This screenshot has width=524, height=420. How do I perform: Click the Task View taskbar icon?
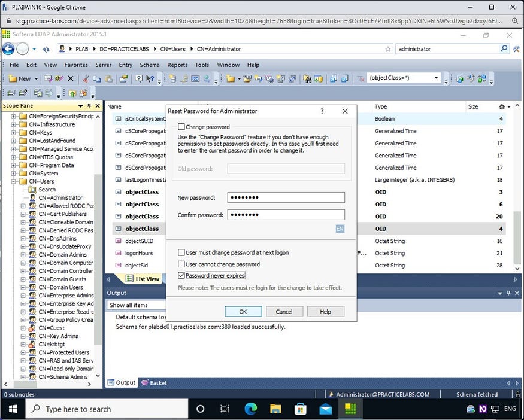tap(225, 409)
